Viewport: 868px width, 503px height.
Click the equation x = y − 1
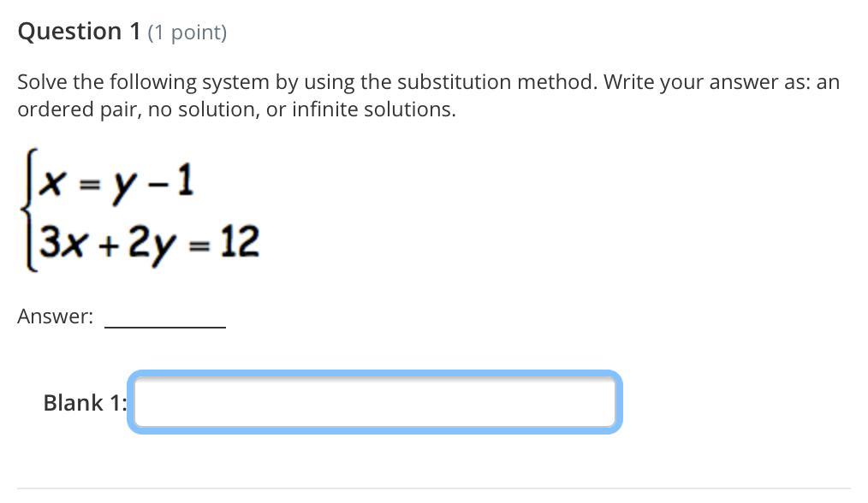[117, 182]
